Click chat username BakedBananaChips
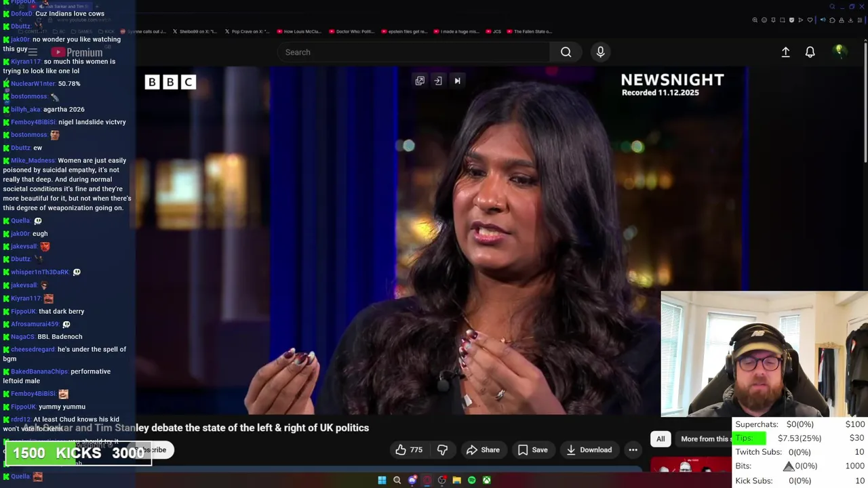The image size is (868, 488). tap(39, 371)
